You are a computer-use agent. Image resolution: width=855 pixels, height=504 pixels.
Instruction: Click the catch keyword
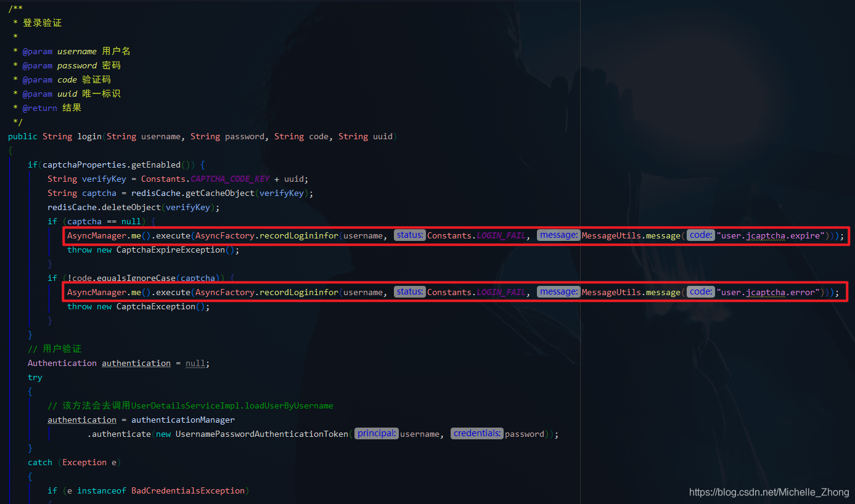pos(40,462)
